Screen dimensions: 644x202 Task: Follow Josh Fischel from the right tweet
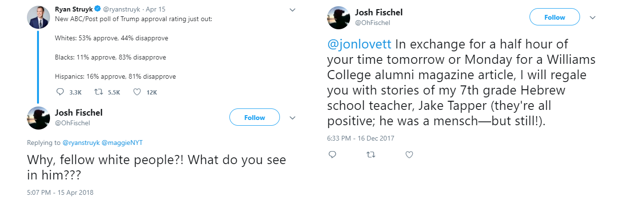(554, 17)
